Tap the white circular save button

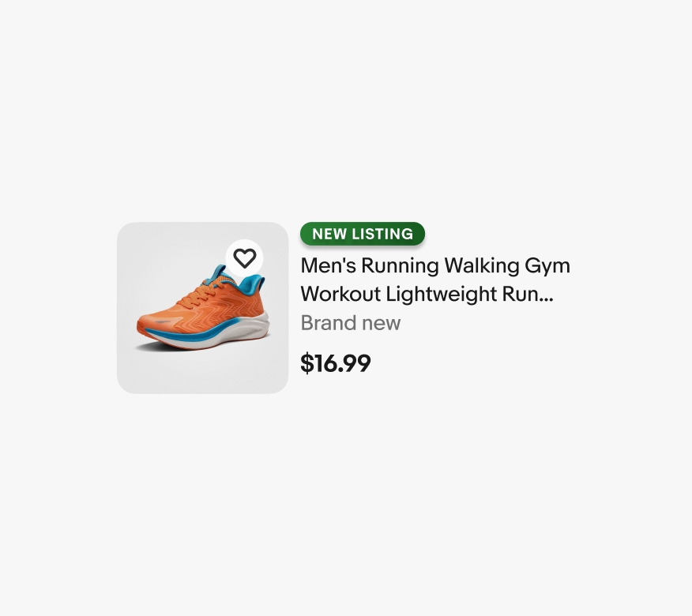click(245, 258)
